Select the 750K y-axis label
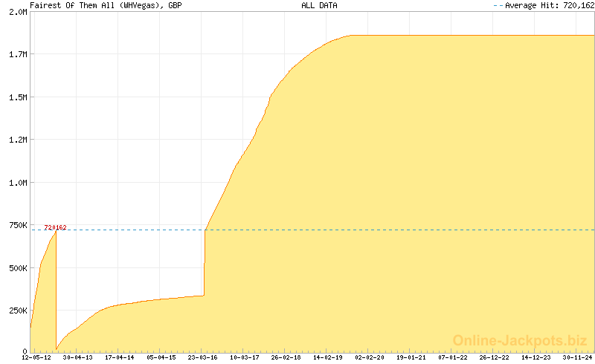Viewport: 595px width, 364px height. [16, 225]
